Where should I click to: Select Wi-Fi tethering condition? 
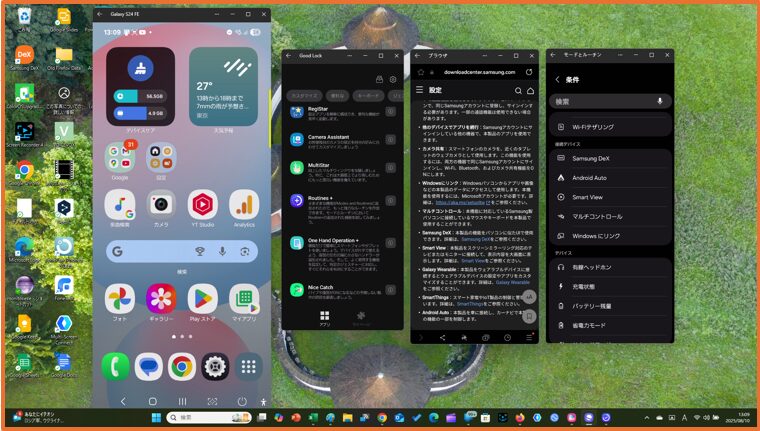tap(611, 127)
